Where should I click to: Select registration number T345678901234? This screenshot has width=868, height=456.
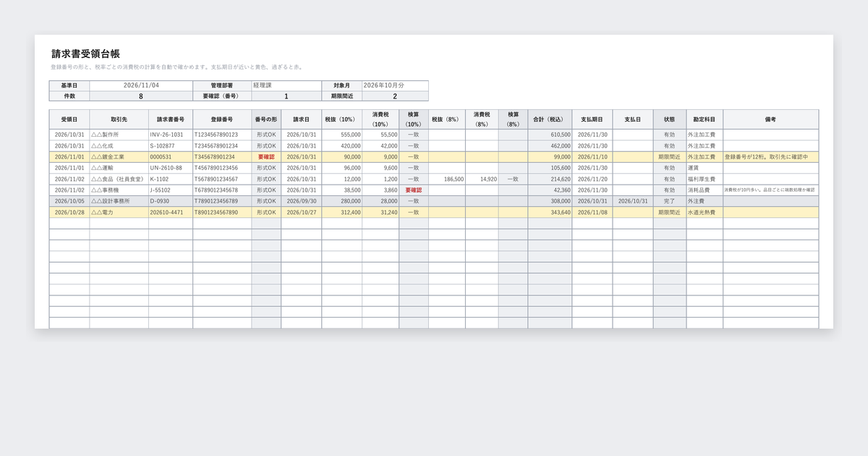222,156
